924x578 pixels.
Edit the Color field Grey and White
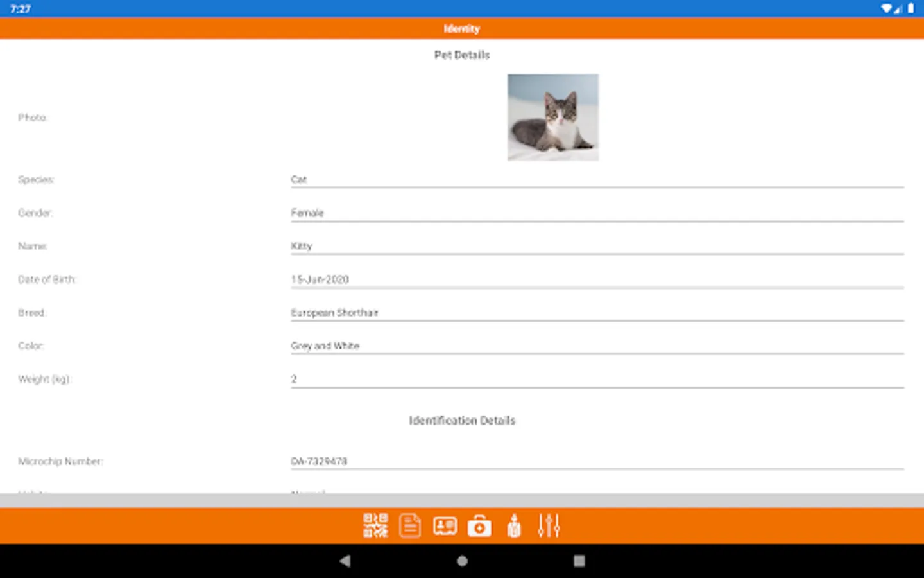coord(597,346)
